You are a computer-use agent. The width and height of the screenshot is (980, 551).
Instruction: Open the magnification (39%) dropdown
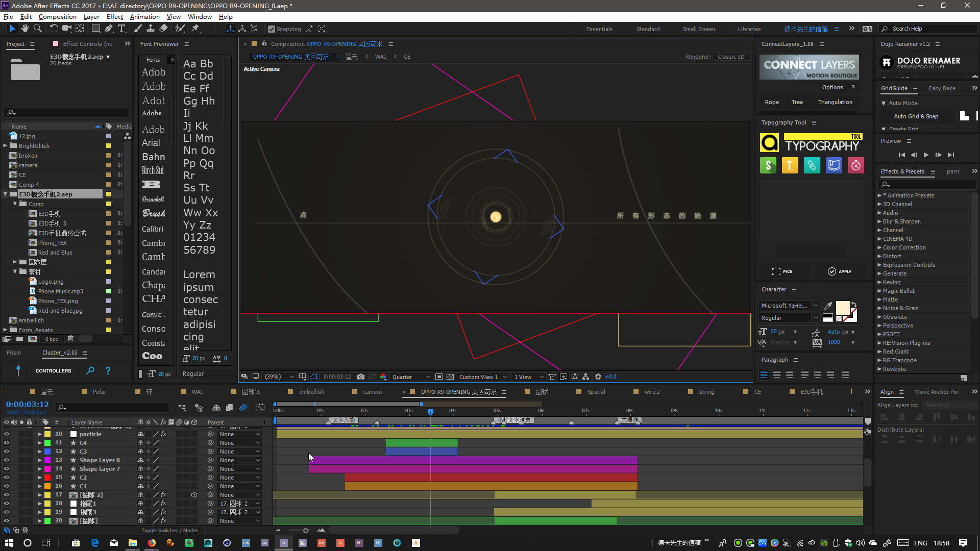(x=279, y=377)
